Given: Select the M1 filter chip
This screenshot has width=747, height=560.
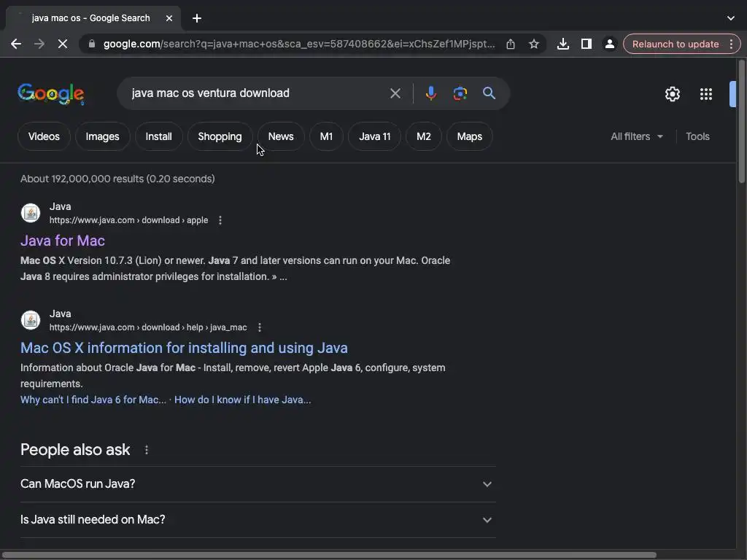Looking at the screenshot, I should tap(326, 136).
